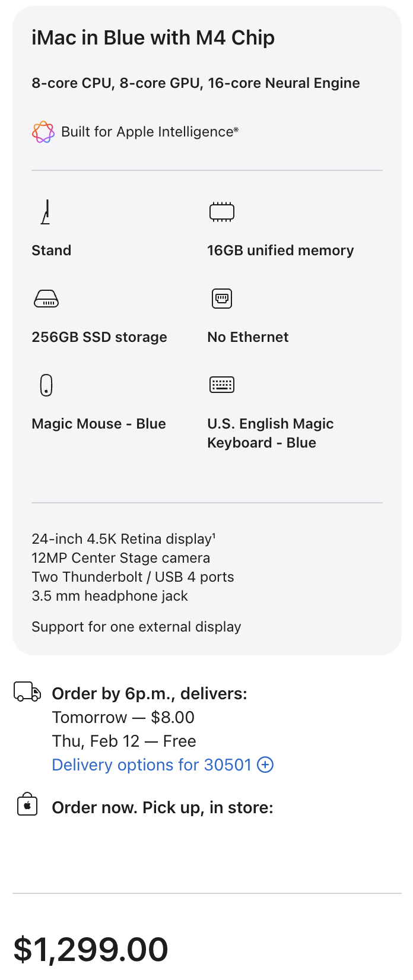Click the unified memory chip icon
The height and width of the screenshot is (980, 413).
(x=222, y=212)
